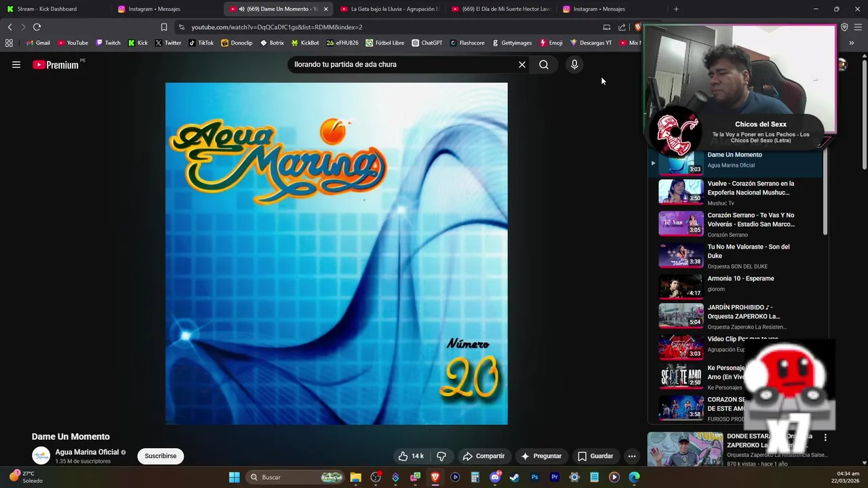Open Kick bookmark in bar
The width and height of the screenshot is (868, 488).
coord(138,43)
